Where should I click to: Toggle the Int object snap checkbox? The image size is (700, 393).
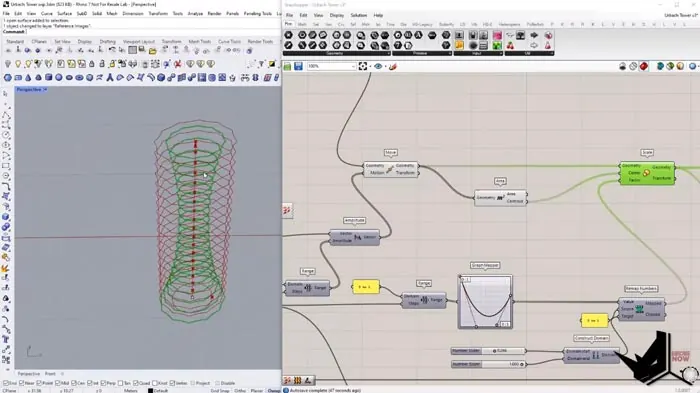pos(89,383)
